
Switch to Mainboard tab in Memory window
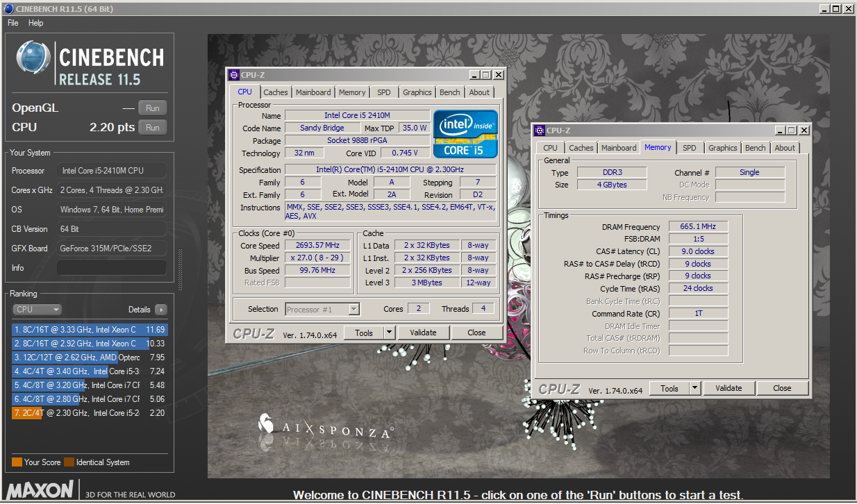[619, 148]
